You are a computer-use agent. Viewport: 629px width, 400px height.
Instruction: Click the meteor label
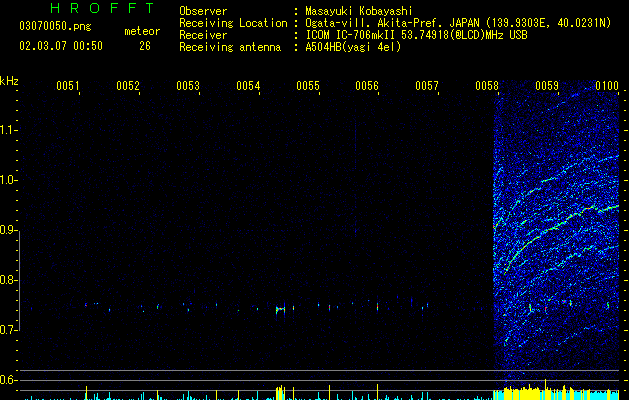point(142,31)
